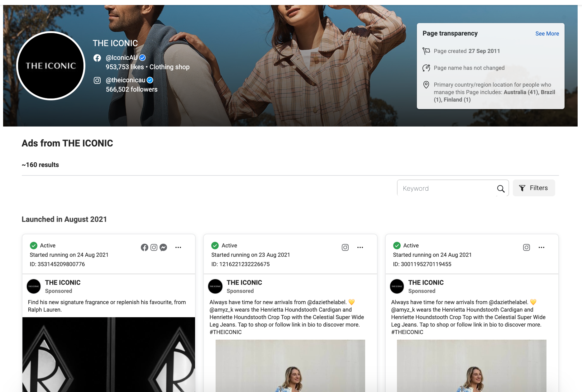
Task: Click Instagram icon on ad ID 3001195270119455
Action: click(527, 247)
